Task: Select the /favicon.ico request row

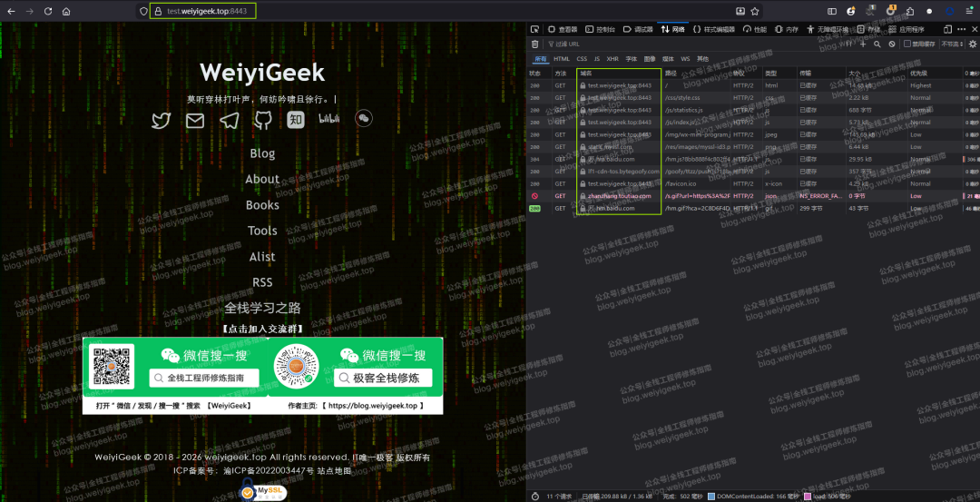Action: point(752,183)
